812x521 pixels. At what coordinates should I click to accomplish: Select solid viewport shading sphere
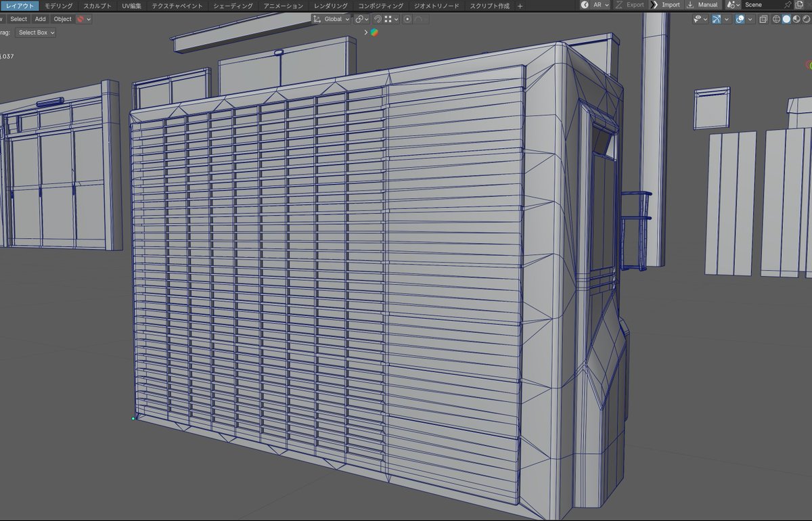[786, 19]
